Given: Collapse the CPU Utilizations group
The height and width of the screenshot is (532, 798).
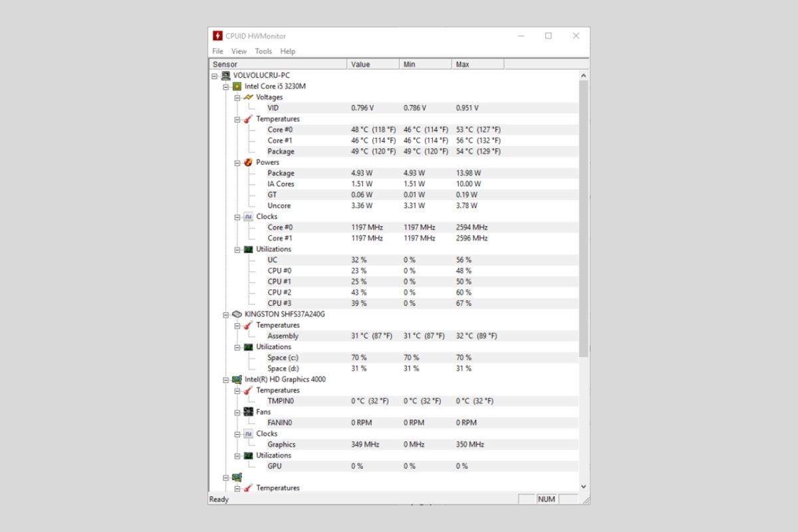Looking at the screenshot, I should 237,249.
